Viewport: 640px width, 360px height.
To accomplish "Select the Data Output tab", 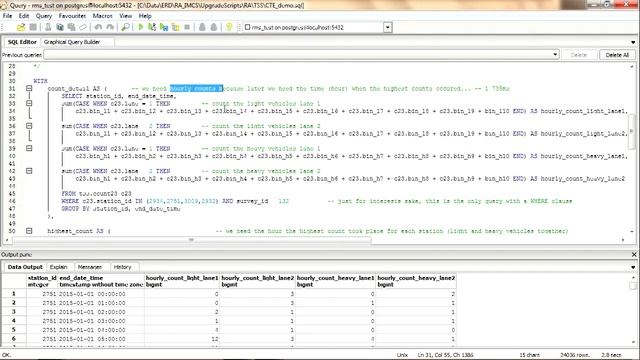I will (25, 267).
